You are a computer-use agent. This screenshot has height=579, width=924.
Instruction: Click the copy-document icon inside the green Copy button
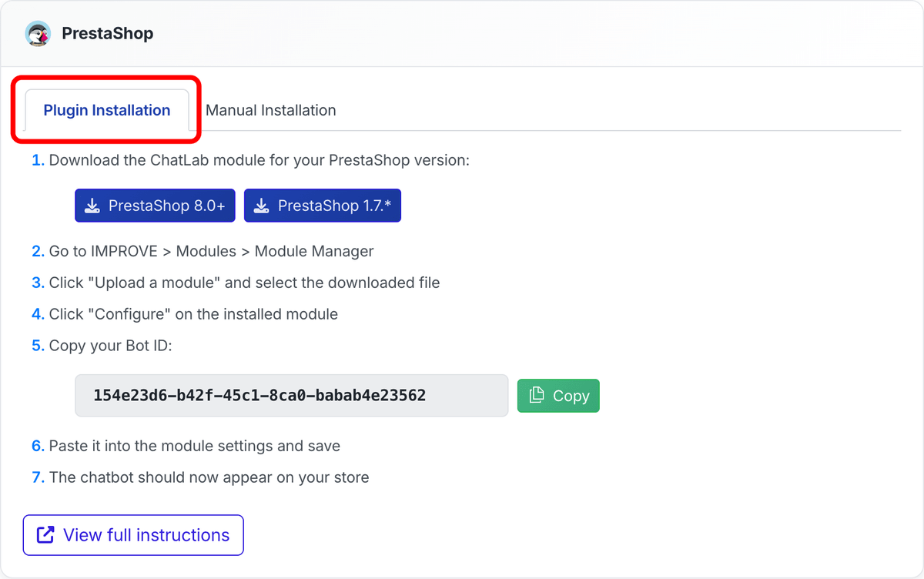[x=537, y=395]
